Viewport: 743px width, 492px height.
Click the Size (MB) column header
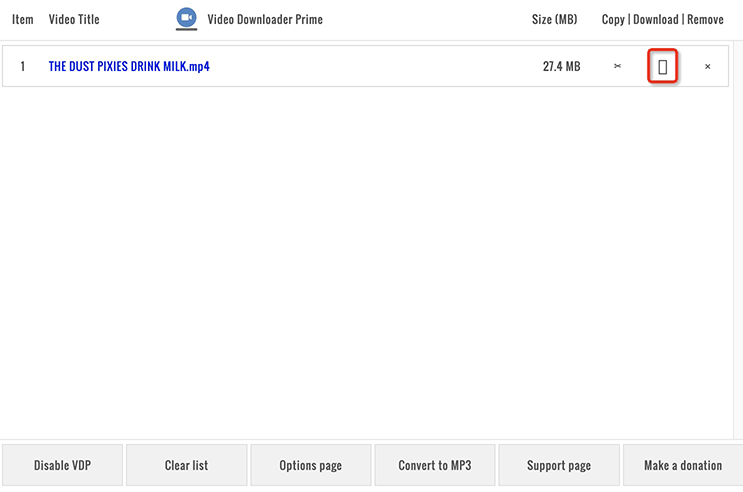pyautogui.click(x=554, y=19)
